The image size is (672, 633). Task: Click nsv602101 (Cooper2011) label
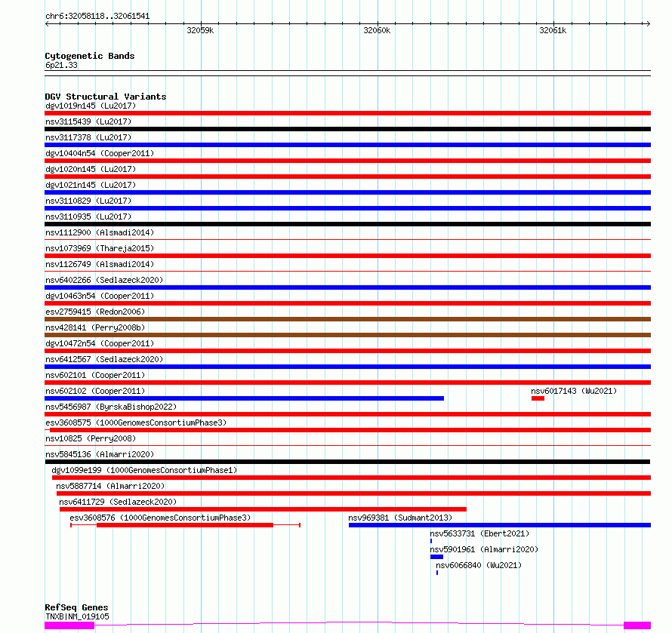click(95, 375)
